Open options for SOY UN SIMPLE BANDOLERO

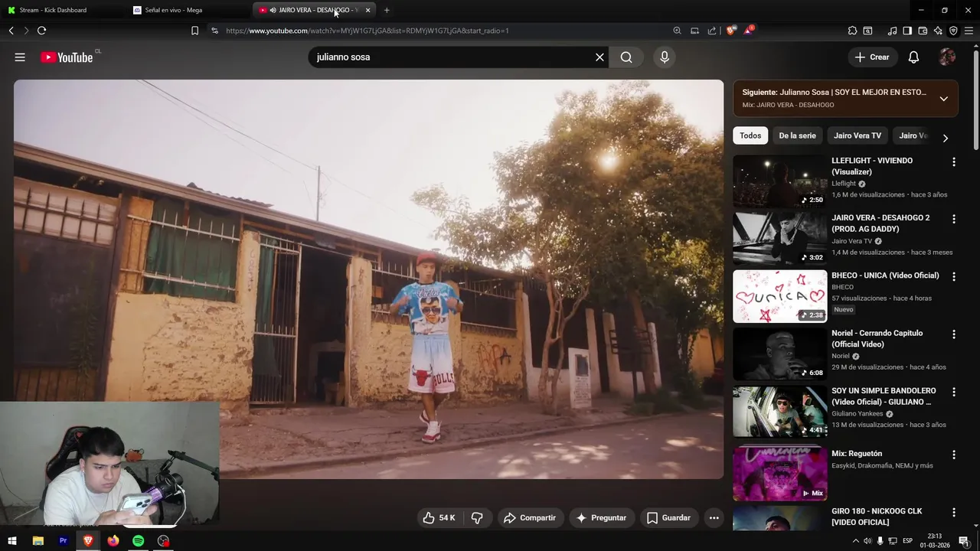(x=953, y=392)
